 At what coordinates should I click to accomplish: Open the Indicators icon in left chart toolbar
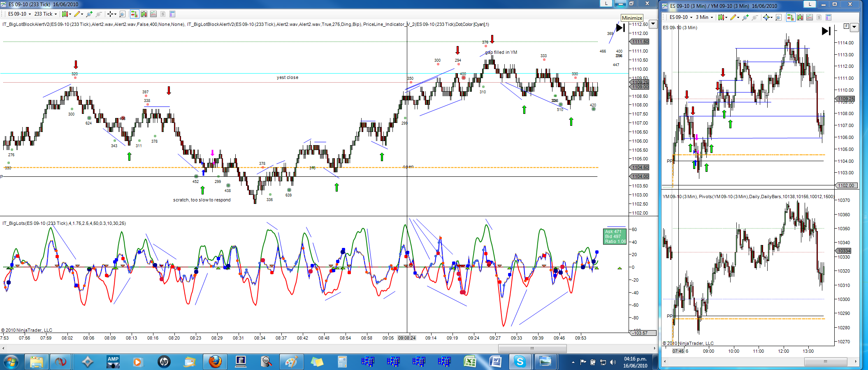coord(144,14)
